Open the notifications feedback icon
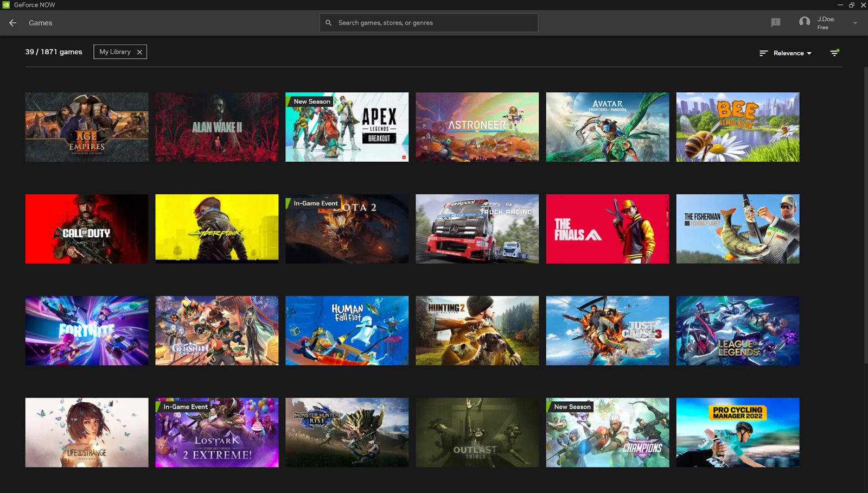Screen dimensions: 868x493 (776, 22)
